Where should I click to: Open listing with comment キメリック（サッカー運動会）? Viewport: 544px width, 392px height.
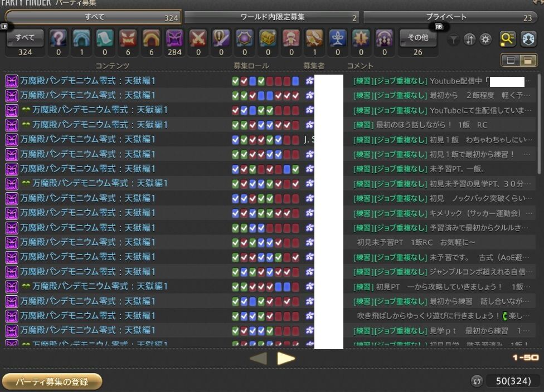(269, 213)
